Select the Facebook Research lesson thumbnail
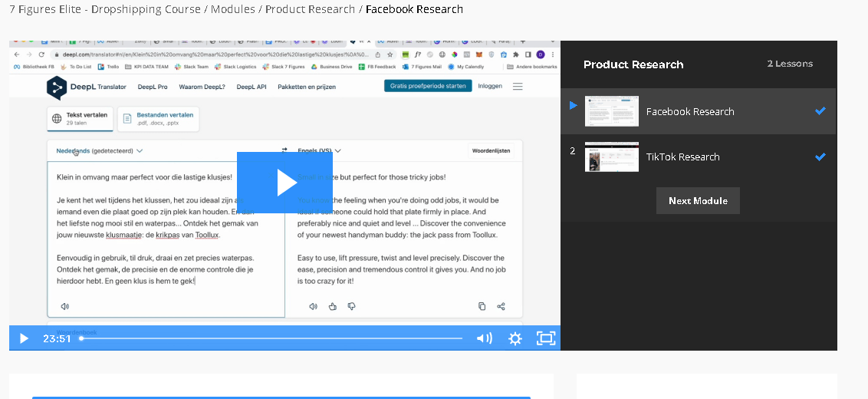Image resolution: width=868 pixels, height=399 pixels. click(x=611, y=111)
